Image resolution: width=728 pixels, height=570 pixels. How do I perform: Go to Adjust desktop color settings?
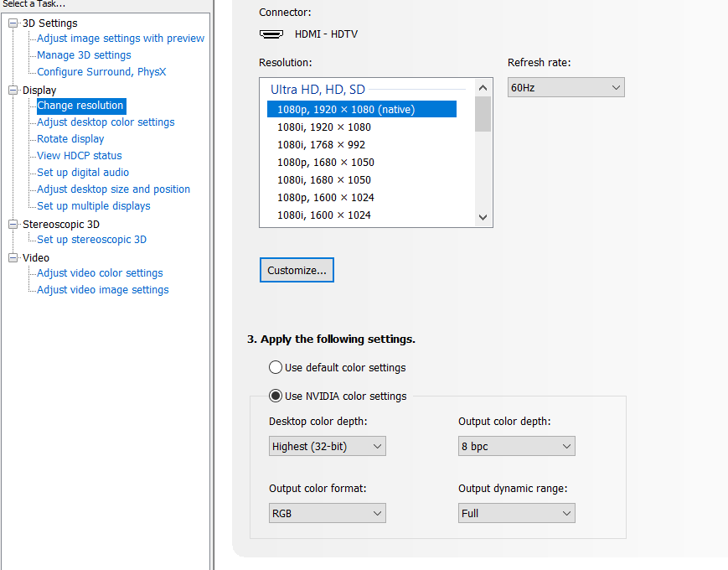[x=106, y=122]
